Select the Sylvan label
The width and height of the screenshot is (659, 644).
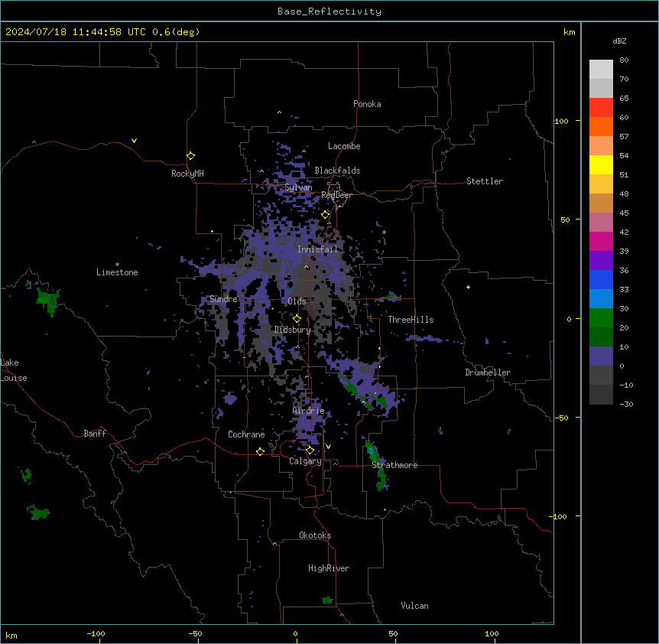click(298, 187)
